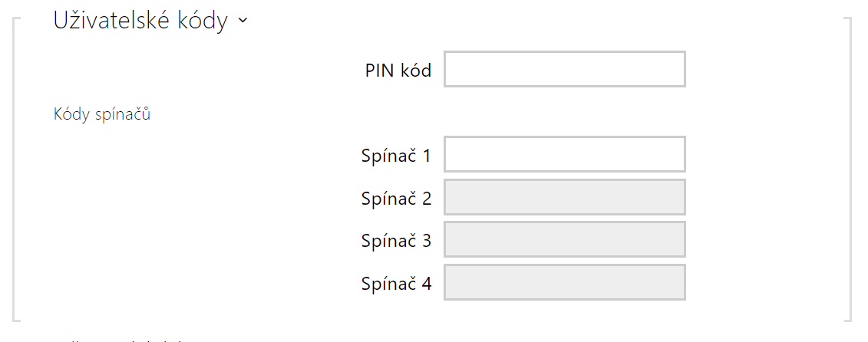868x342 pixels.
Task: Click the left bracket border of the section
Action: point(15,169)
